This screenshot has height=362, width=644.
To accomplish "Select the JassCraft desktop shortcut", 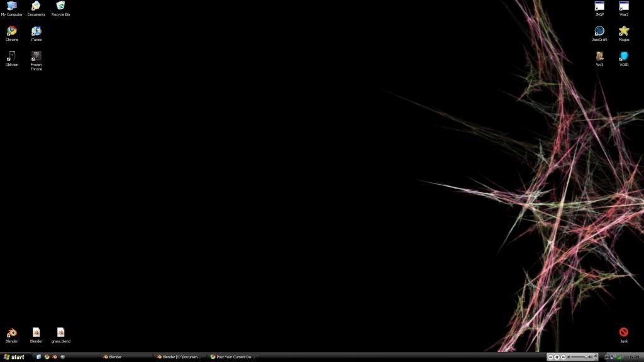I will point(599,34).
